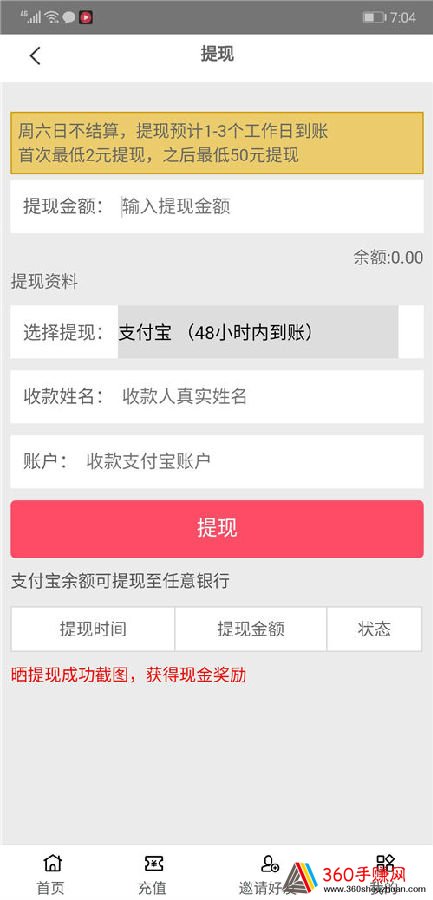This screenshot has height=900, width=433.
Task: Select the 状态 column header
Action: [374, 629]
